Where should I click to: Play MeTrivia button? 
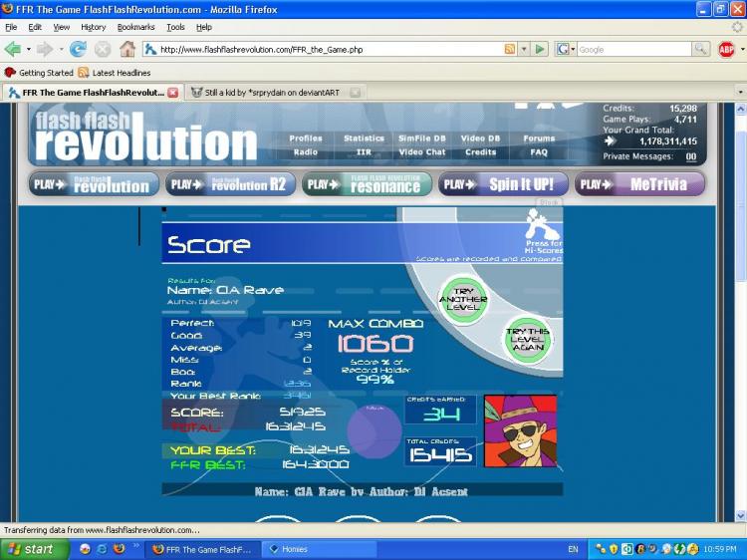point(639,185)
